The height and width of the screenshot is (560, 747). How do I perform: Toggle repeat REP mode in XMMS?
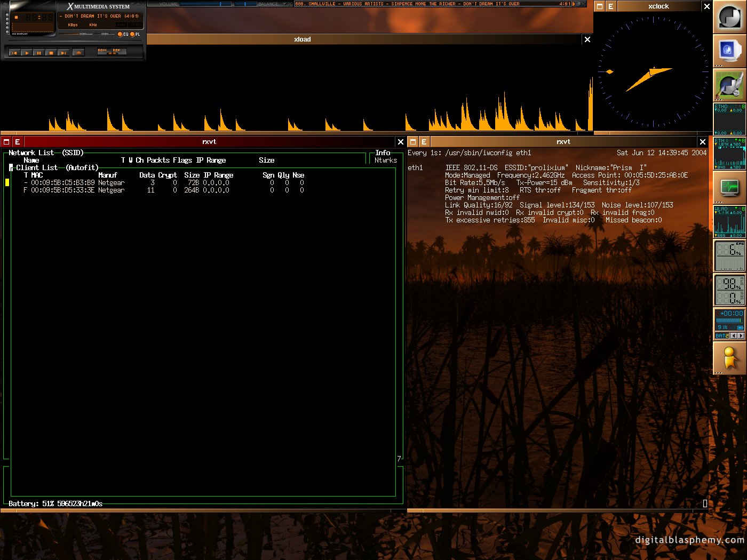coord(120,51)
